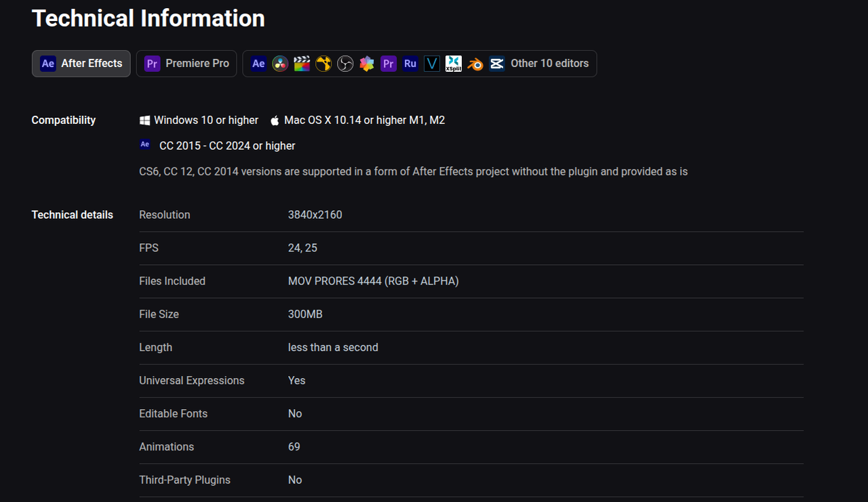Click the Universal Expressions label
The width and height of the screenshot is (868, 502).
(192, 381)
